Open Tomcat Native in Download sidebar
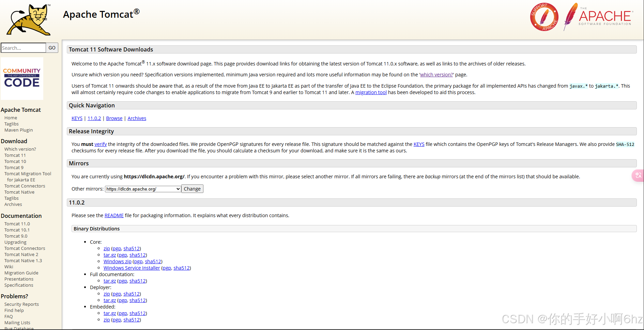Screen dimensions: 644x330 [19, 192]
